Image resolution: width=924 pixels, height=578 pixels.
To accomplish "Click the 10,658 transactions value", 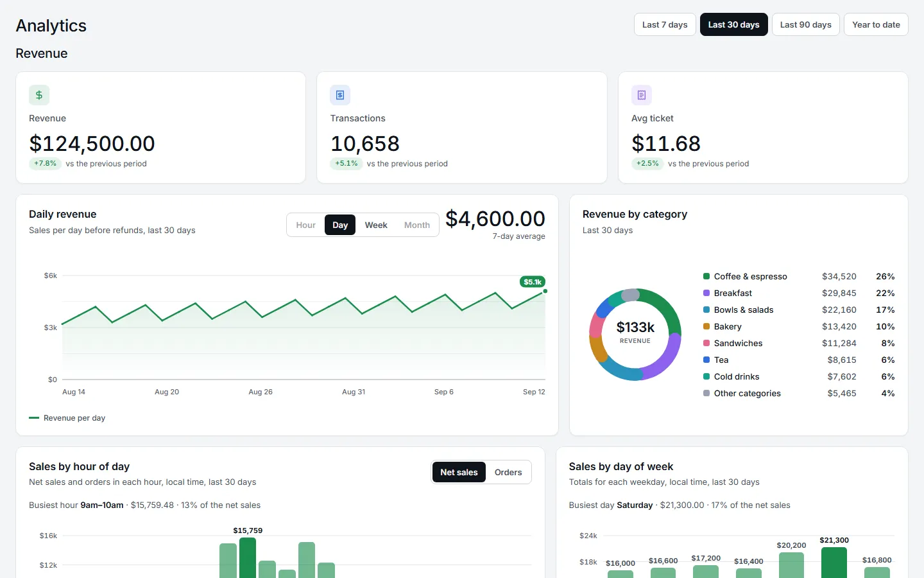I will (365, 143).
